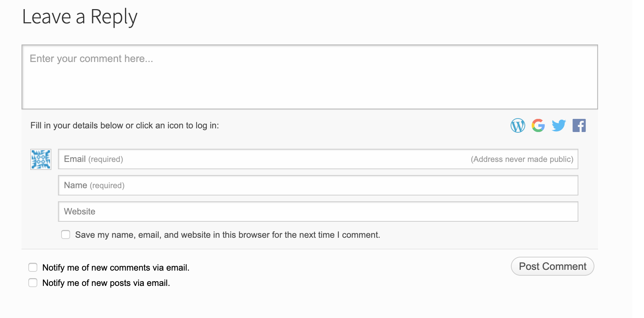
Task: Click inside the comment entry box
Action: [x=310, y=77]
